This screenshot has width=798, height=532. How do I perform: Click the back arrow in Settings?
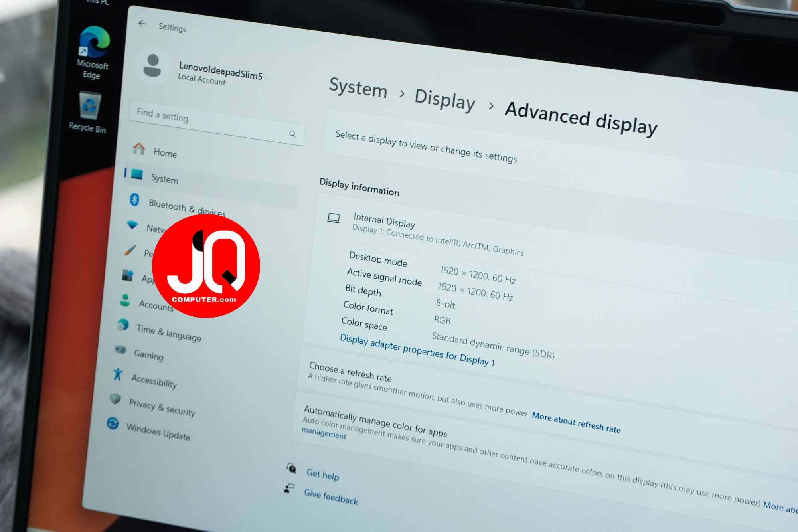pos(142,24)
